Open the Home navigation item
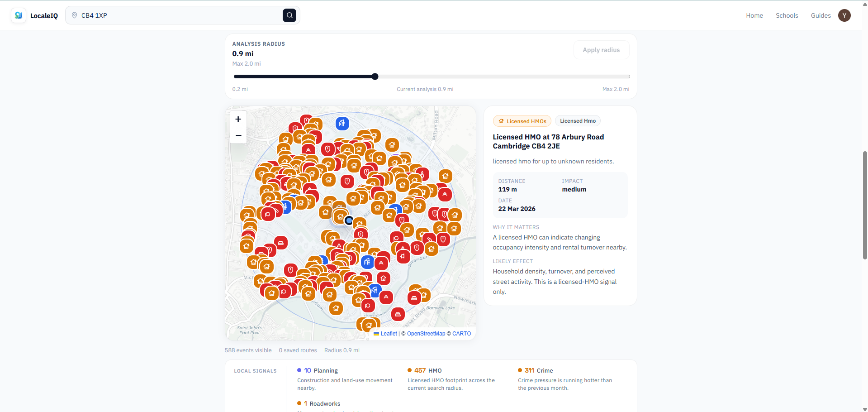The width and height of the screenshot is (868, 412). tap(754, 15)
